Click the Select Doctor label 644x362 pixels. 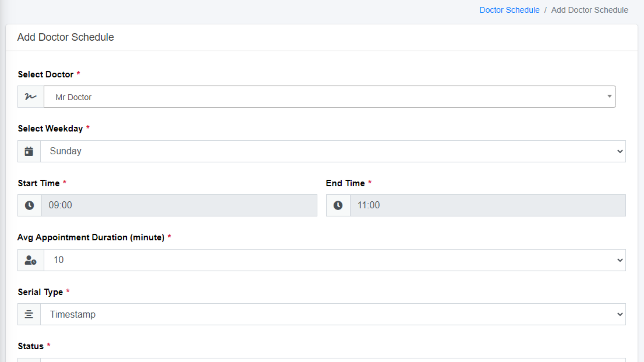[x=46, y=74]
